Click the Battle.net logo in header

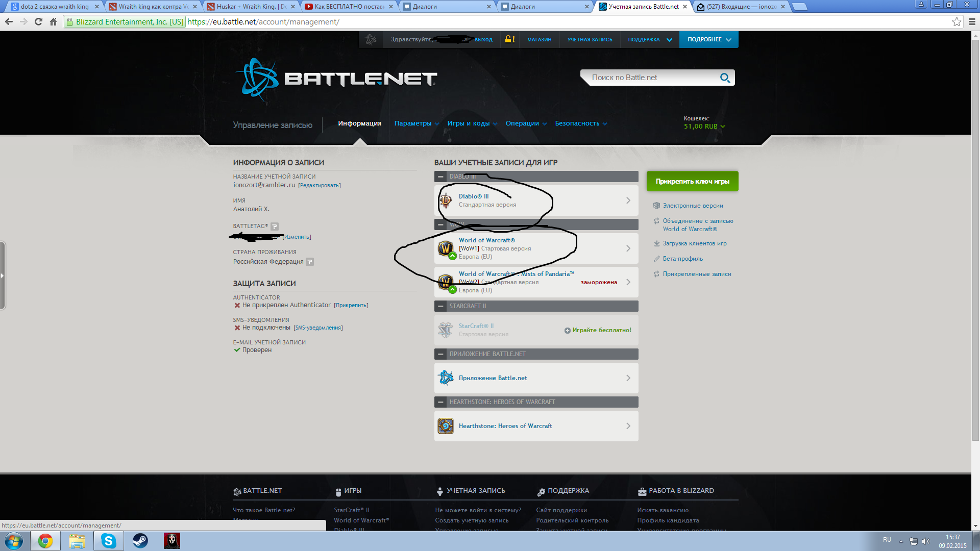[337, 79]
